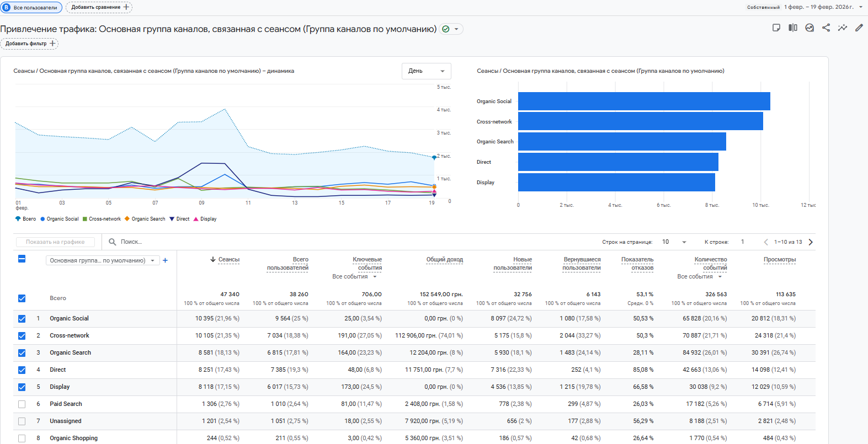This screenshot has width=868, height=444.
Task: Uncheck the Organic Social row checkbox
Action: click(22, 319)
